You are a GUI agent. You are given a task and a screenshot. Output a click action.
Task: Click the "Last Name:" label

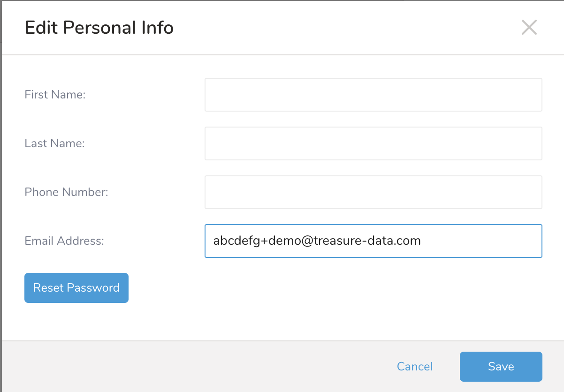54,143
